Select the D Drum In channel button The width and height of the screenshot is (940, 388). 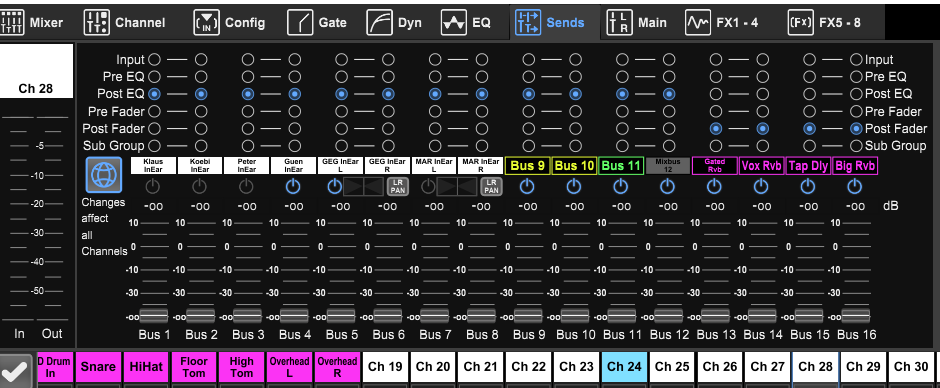coord(55,367)
